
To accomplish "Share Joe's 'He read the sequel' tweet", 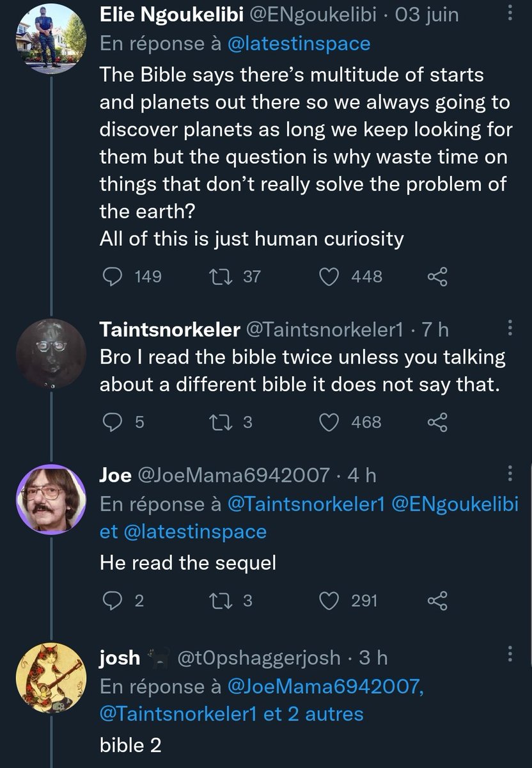I will point(437,600).
